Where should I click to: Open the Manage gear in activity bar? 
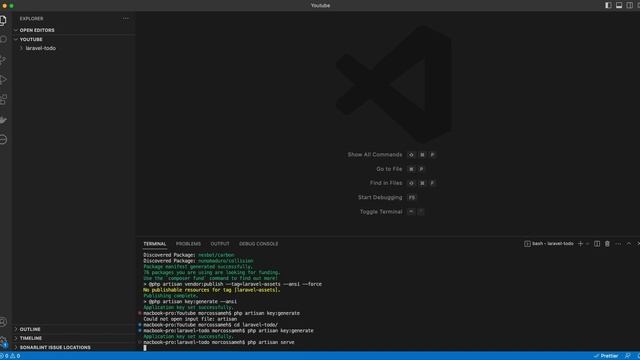(3, 341)
